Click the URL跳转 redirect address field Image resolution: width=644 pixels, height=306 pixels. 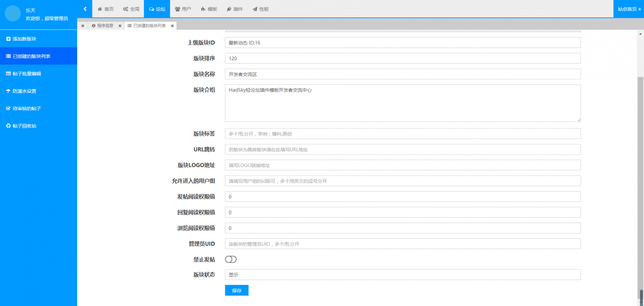(403, 149)
